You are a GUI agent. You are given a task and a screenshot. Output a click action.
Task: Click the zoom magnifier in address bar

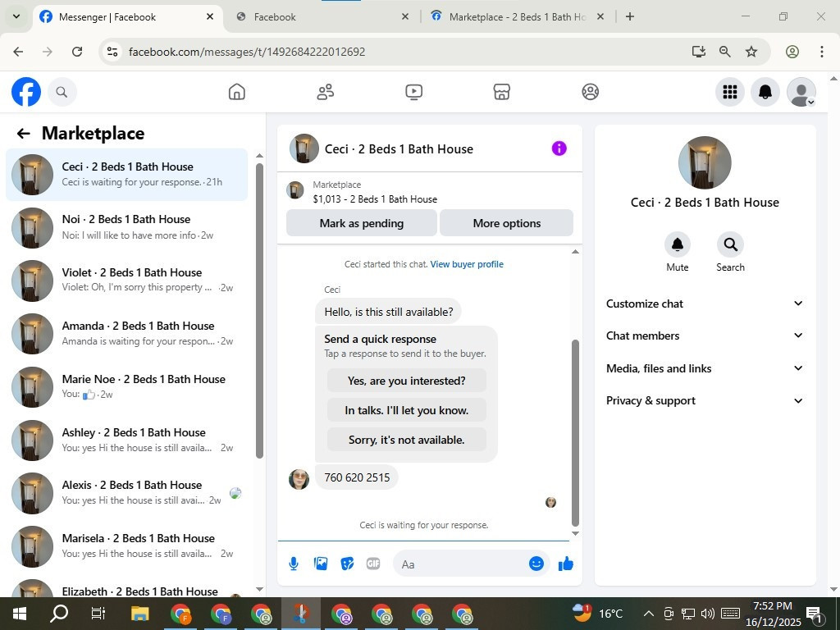pos(725,52)
